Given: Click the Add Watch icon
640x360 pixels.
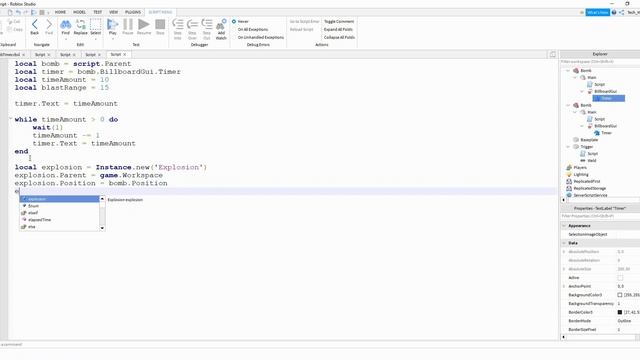Looking at the screenshot, I should coord(221,25).
